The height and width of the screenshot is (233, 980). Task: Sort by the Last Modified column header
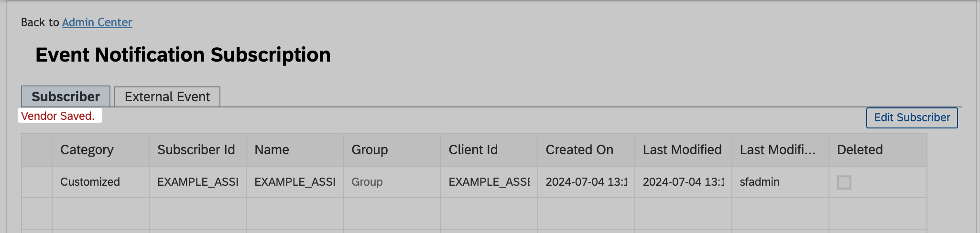[683, 150]
